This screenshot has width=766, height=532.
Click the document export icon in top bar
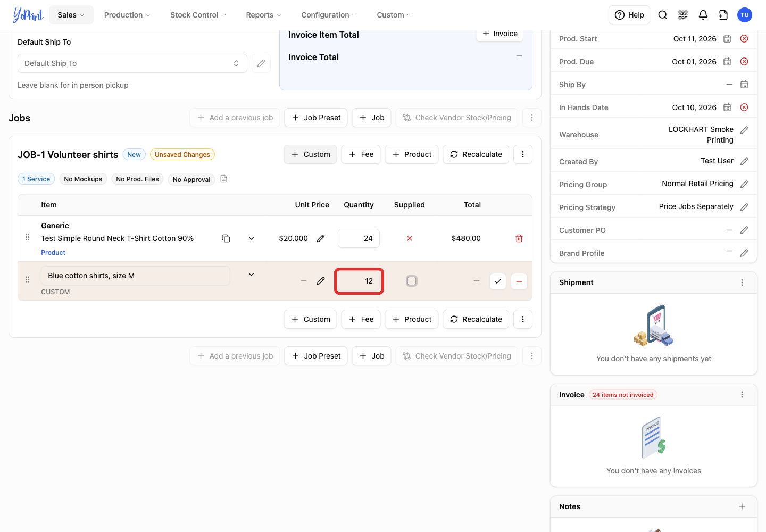coord(723,15)
